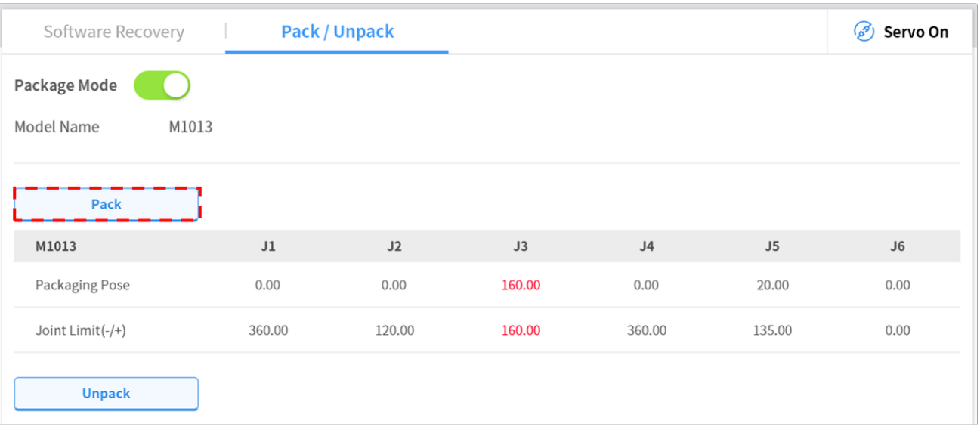The height and width of the screenshot is (427, 980).
Task: Click the red J3 Joint Limit value
Action: (521, 330)
